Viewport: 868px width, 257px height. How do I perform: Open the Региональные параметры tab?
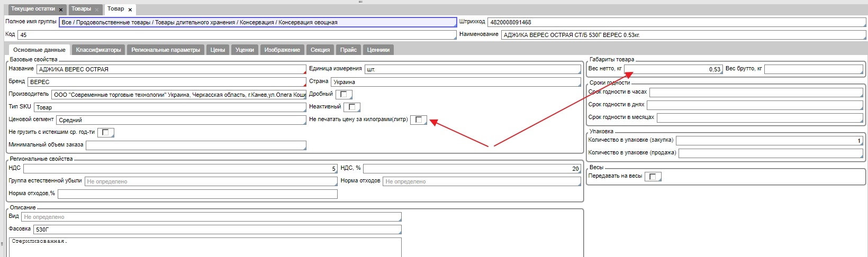(x=166, y=50)
